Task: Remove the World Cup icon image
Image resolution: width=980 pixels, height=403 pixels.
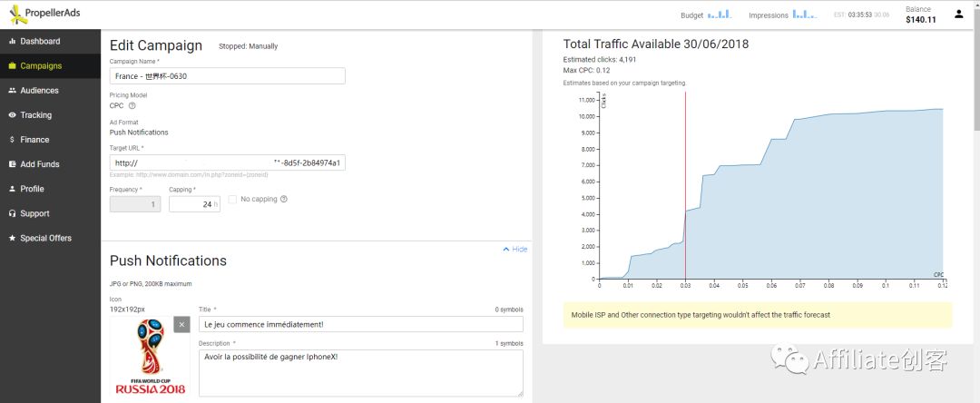Action: coord(181,324)
